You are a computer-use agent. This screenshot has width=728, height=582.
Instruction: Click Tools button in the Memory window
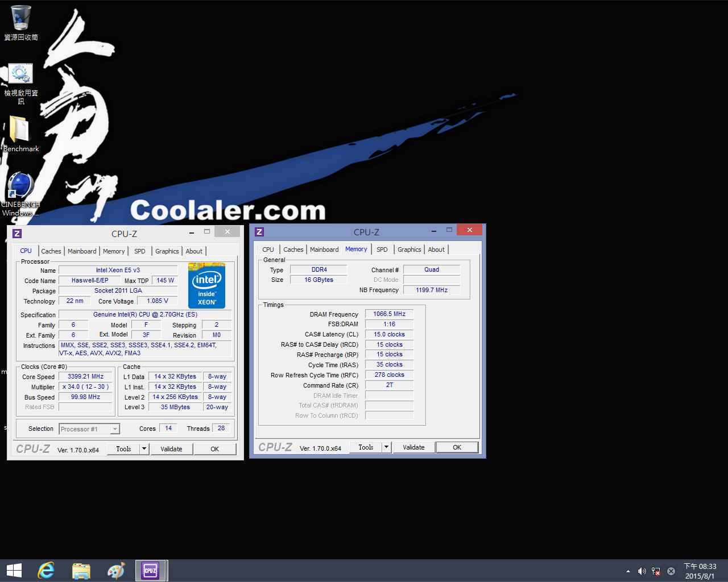(x=366, y=447)
